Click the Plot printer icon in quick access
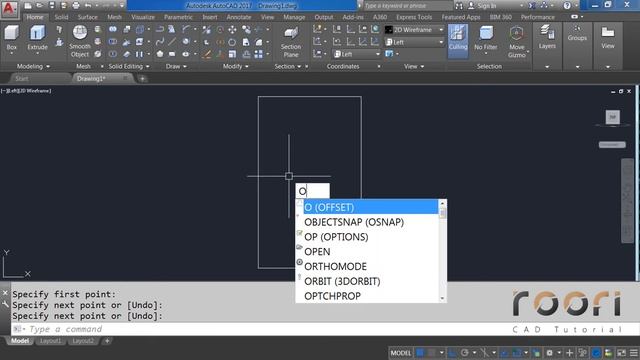Screen dimensions: 640x360 click(x=76, y=6)
